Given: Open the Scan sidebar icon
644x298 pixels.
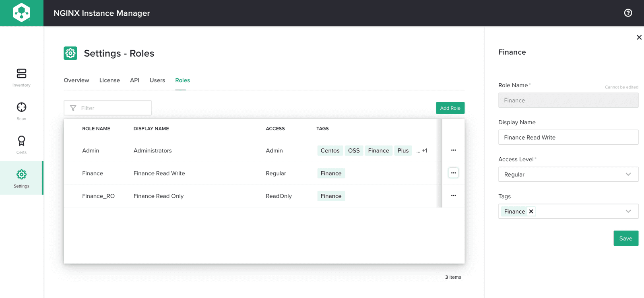Looking at the screenshot, I should coord(21,107).
